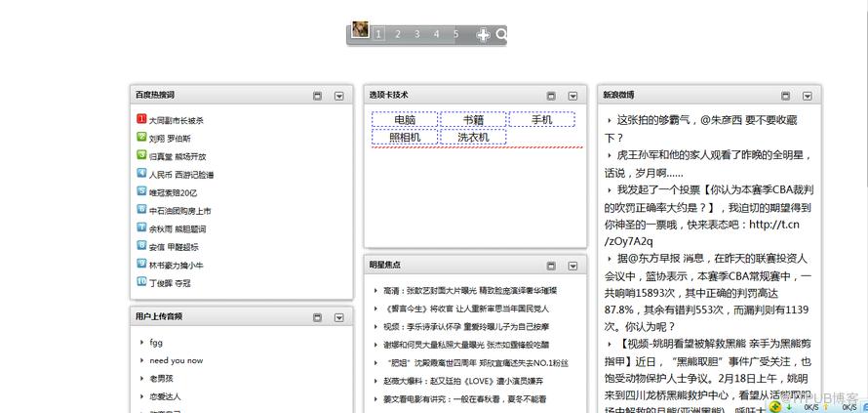Open the “肥姐”沈殿霞离世四周年 headline
868x413 pixels.
[478, 363]
